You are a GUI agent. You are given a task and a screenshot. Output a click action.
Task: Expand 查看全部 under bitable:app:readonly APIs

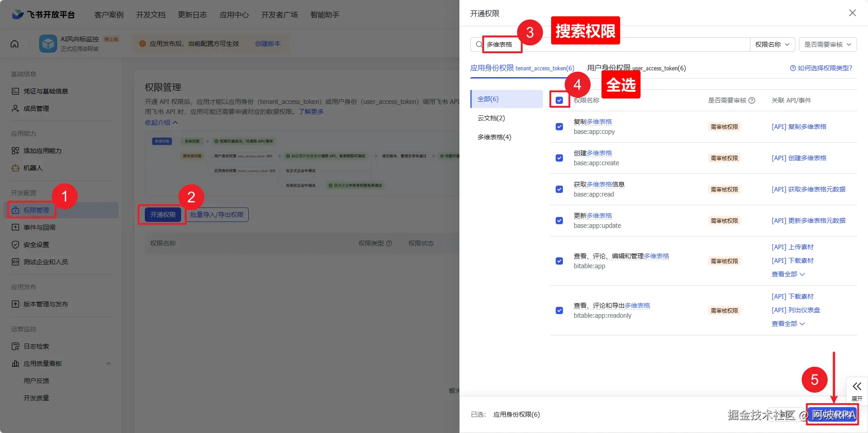(x=788, y=324)
